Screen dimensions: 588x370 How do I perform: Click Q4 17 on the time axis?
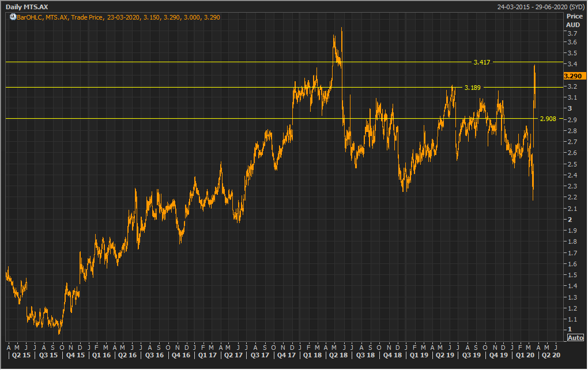coord(285,356)
